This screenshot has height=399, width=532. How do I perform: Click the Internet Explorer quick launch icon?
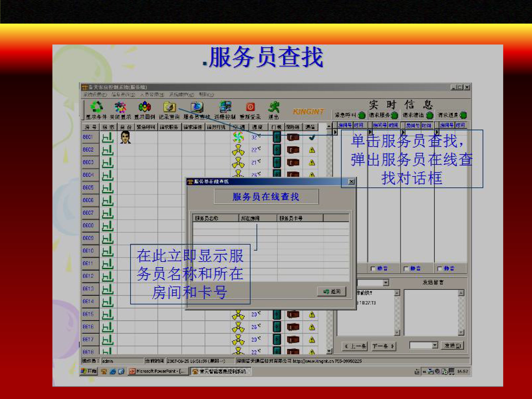pyautogui.click(x=113, y=372)
